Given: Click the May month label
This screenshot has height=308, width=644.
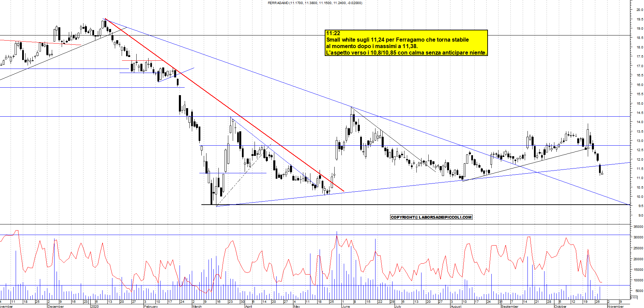Looking at the screenshot, I should pos(297,306).
